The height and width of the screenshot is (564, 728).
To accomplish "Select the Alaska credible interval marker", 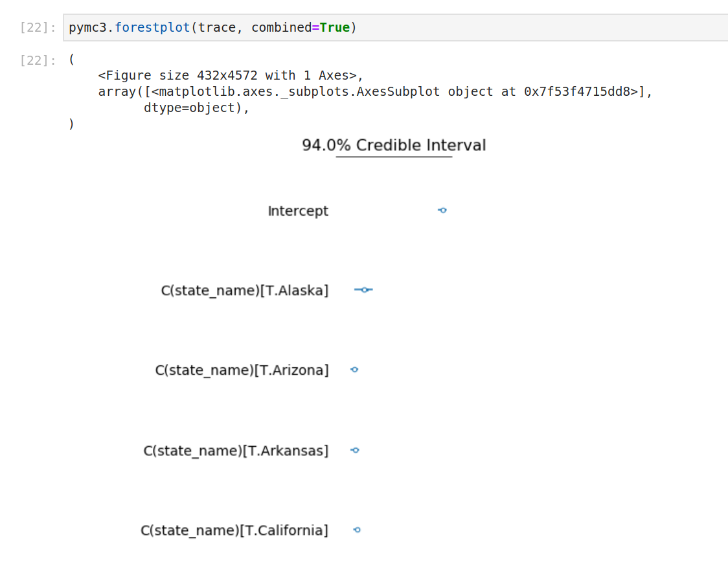I will click(x=363, y=290).
